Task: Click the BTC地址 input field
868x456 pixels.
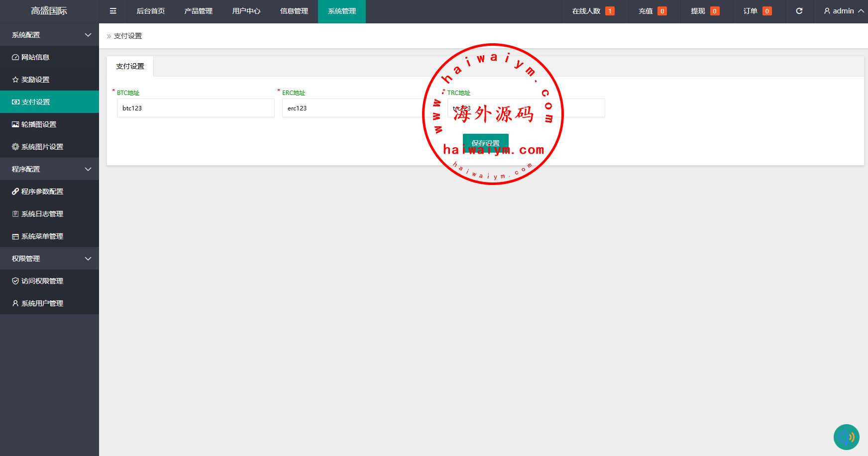Action: [x=196, y=108]
